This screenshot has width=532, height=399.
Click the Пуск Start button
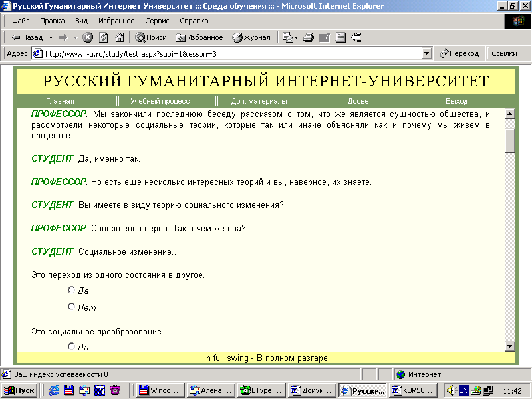point(19,390)
